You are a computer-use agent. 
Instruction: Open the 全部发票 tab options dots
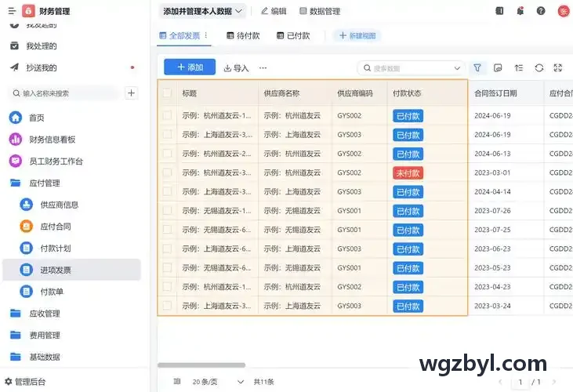click(x=206, y=35)
